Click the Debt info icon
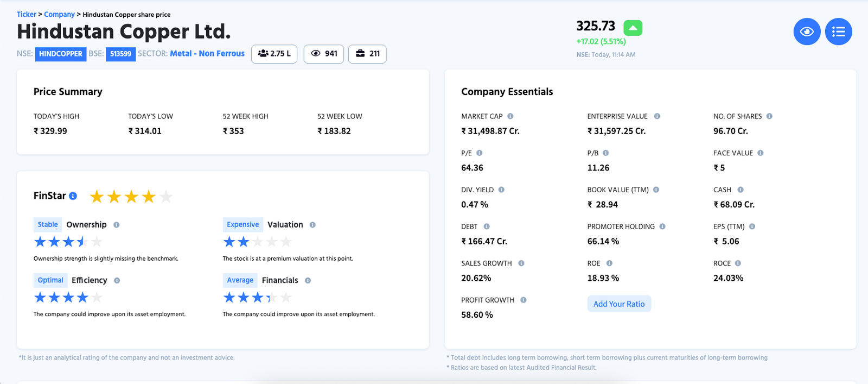 pos(487,226)
